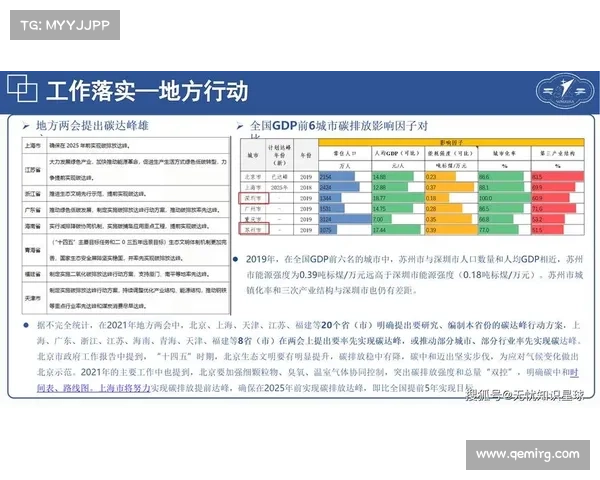Click the orange 影响因子 header bar

click(451, 142)
